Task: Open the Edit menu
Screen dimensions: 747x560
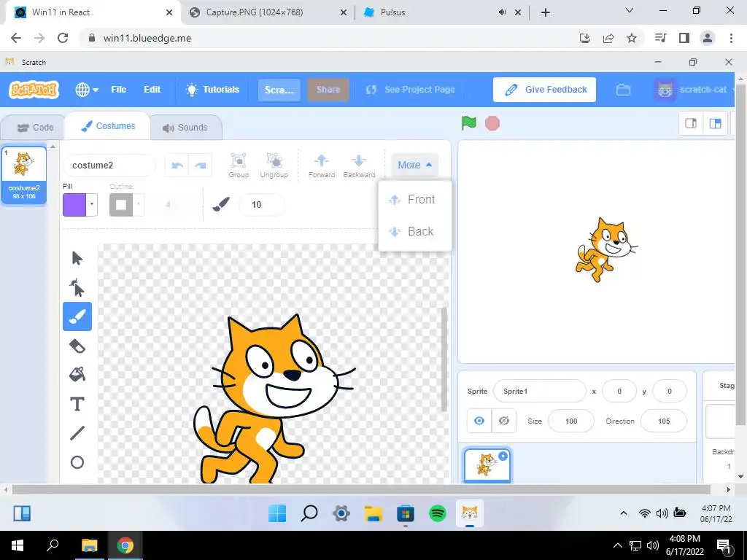Action: pos(152,90)
